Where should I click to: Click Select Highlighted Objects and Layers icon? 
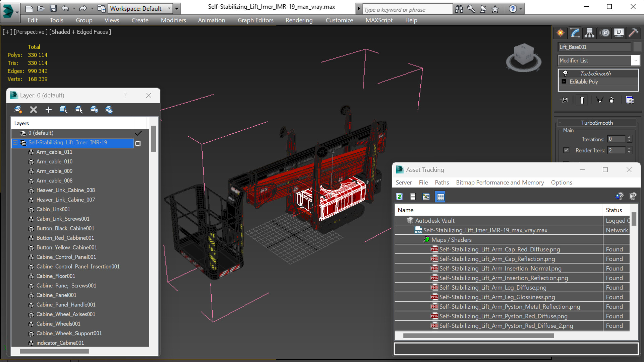63,110
